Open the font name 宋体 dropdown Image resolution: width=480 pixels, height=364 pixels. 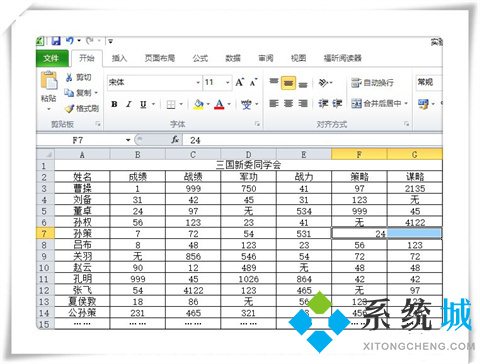tap(198, 82)
